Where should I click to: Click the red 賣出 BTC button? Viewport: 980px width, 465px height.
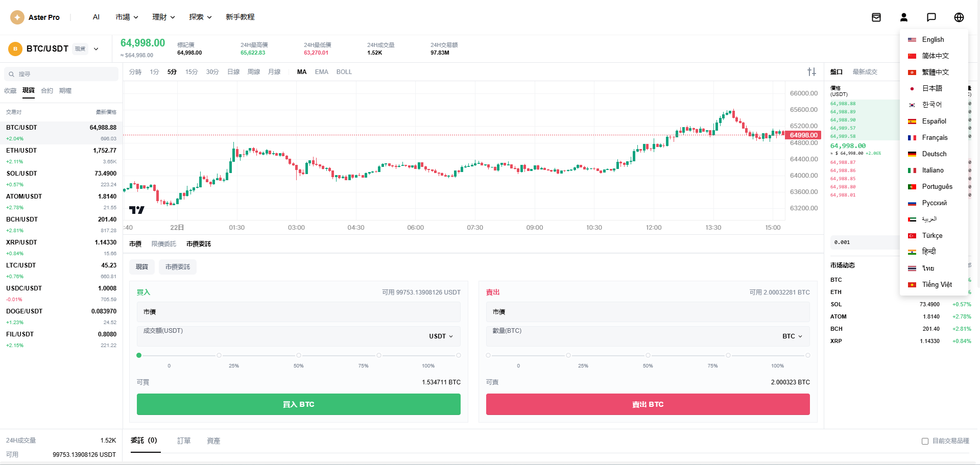coord(648,404)
